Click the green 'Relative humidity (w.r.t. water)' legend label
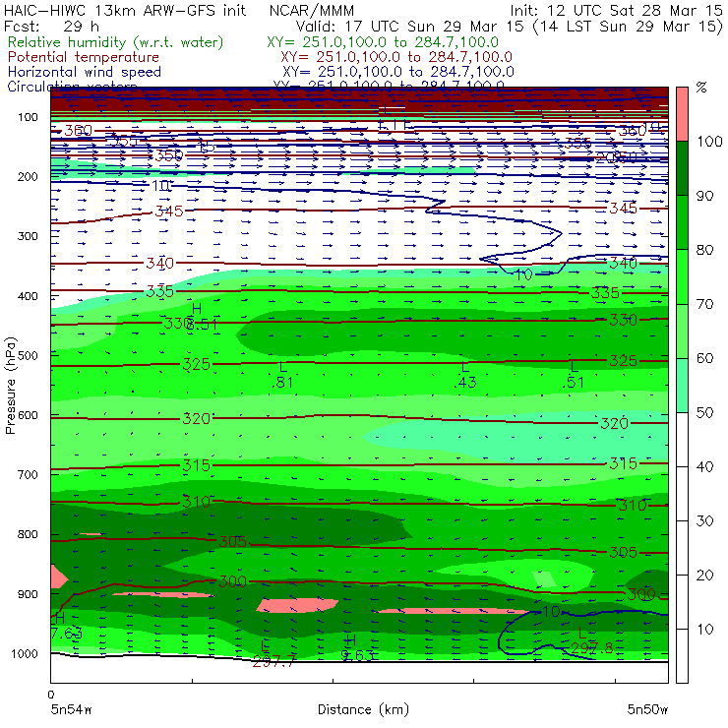 [115, 42]
